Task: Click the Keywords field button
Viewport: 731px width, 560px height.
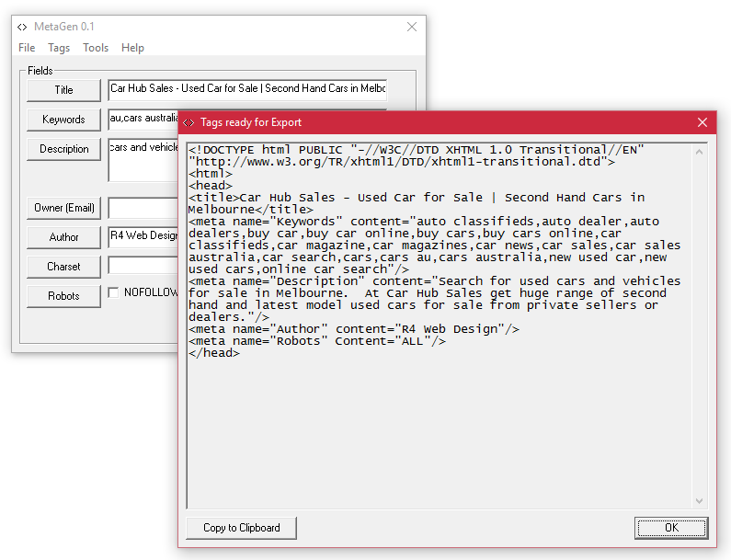Action: 63,120
